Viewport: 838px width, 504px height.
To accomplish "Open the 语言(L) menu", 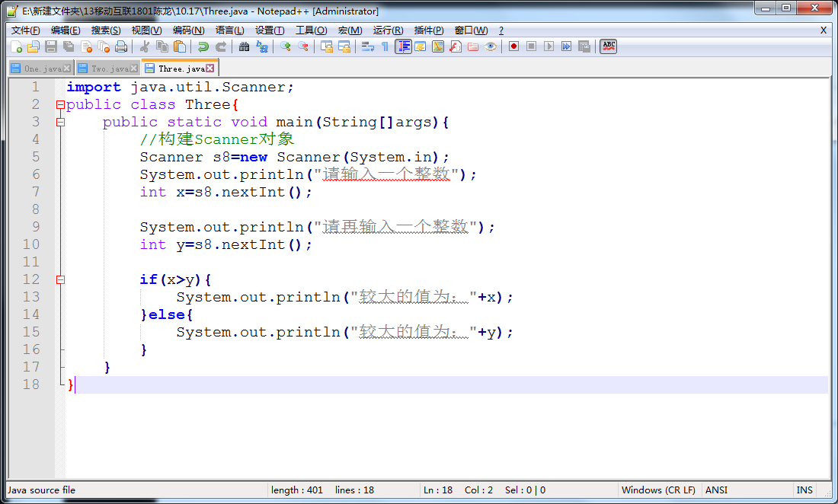I will coord(230,30).
